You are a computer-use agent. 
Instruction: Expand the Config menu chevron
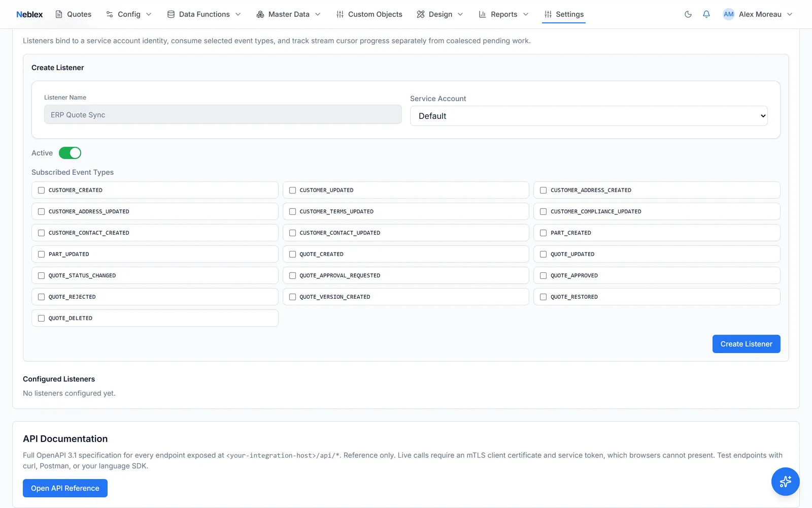tap(149, 14)
